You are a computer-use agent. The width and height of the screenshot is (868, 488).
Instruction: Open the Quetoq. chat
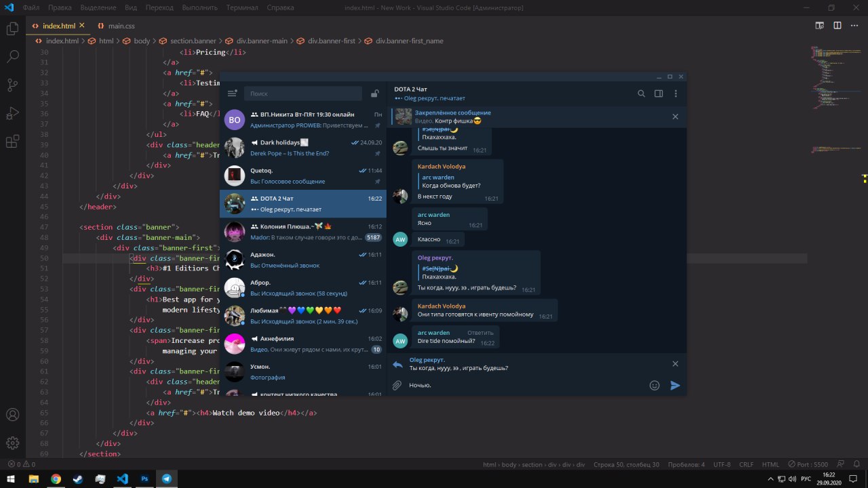click(x=303, y=176)
